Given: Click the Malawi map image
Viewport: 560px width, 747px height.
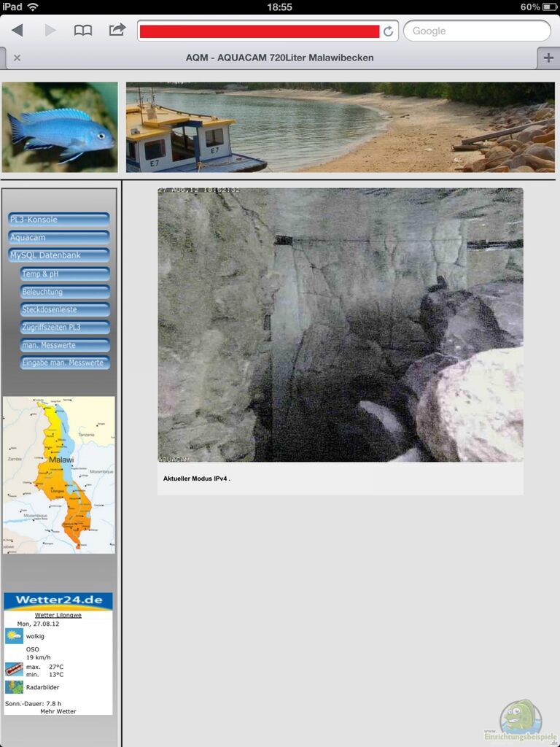Looking at the screenshot, I should pyautogui.click(x=58, y=474).
